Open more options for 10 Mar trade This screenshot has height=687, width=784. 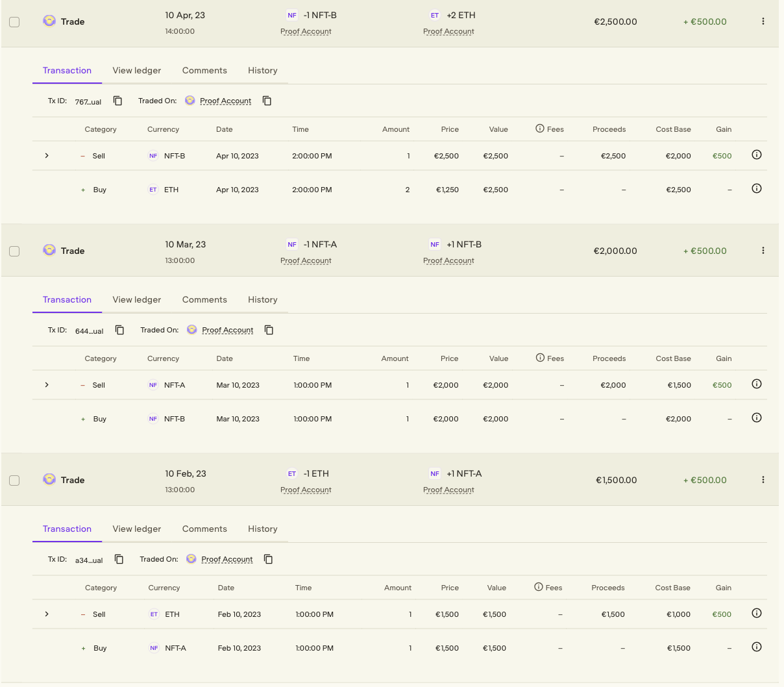(x=763, y=251)
